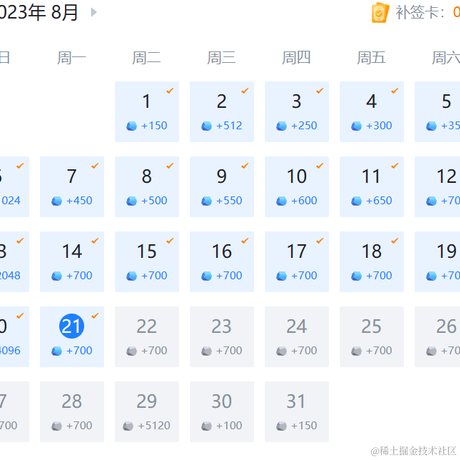The height and width of the screenshot is (460, 460).
Task: Click blue ore icon on August 9
Action: pos(207,201)
